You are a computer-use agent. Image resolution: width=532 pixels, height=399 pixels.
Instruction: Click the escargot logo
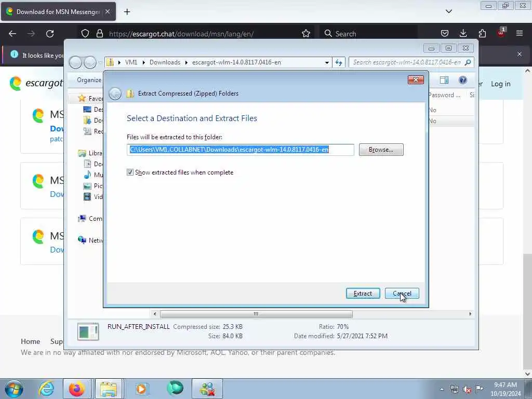pos(36,84)
